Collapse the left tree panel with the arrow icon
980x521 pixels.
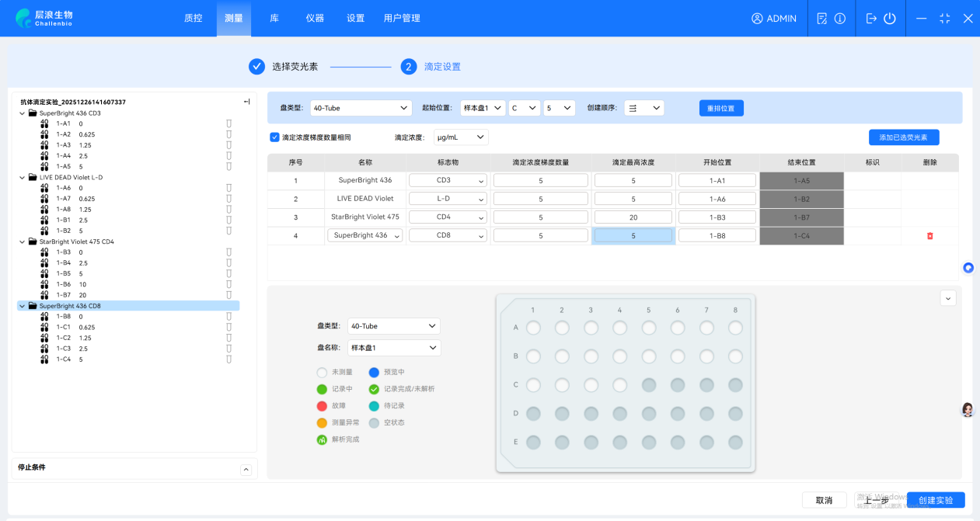[246, 102]
